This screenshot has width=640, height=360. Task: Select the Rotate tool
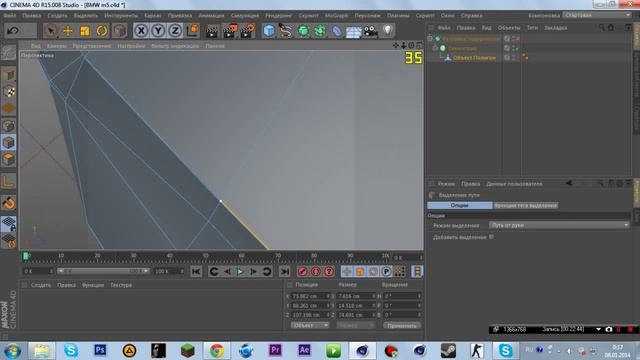tap(102, 31)
